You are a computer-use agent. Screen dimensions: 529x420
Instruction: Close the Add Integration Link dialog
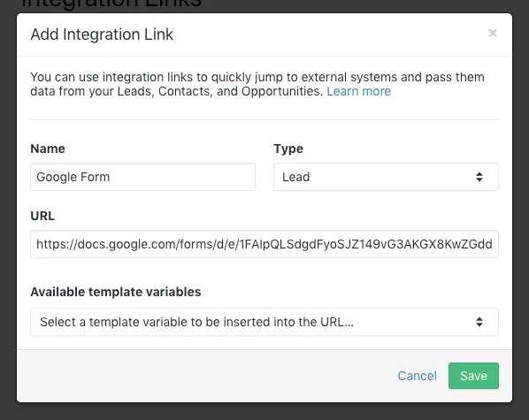[x=493, y=33]
